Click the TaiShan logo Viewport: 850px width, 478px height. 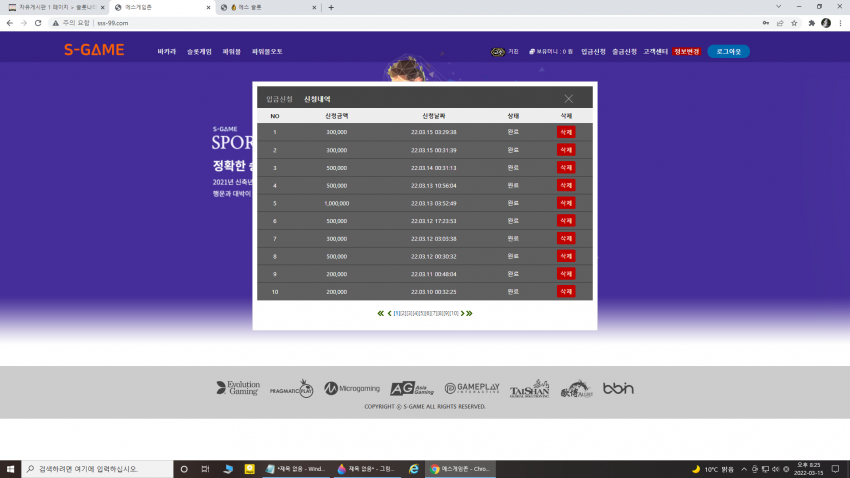pyautogui.click(x=530, y=389)
